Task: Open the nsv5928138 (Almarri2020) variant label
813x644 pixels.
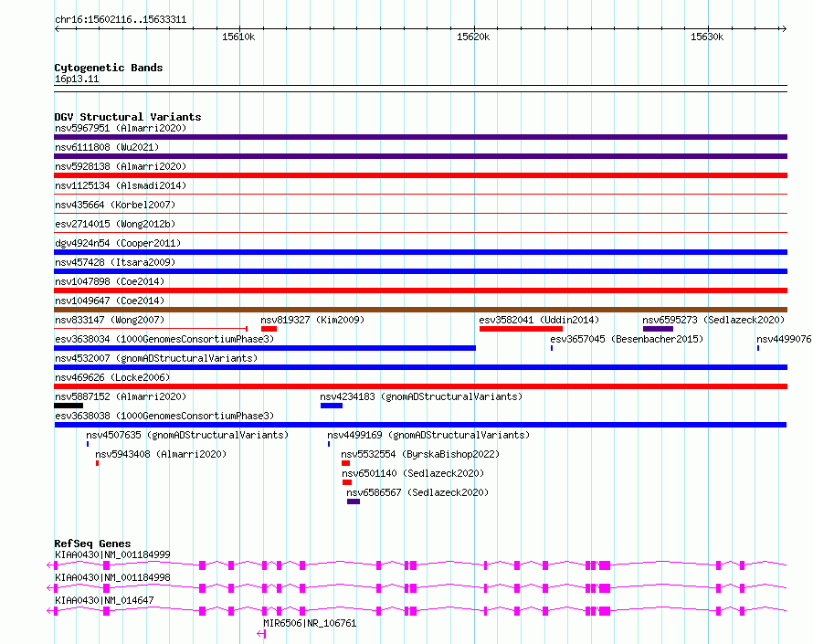Action: click(x=121, y=166)
